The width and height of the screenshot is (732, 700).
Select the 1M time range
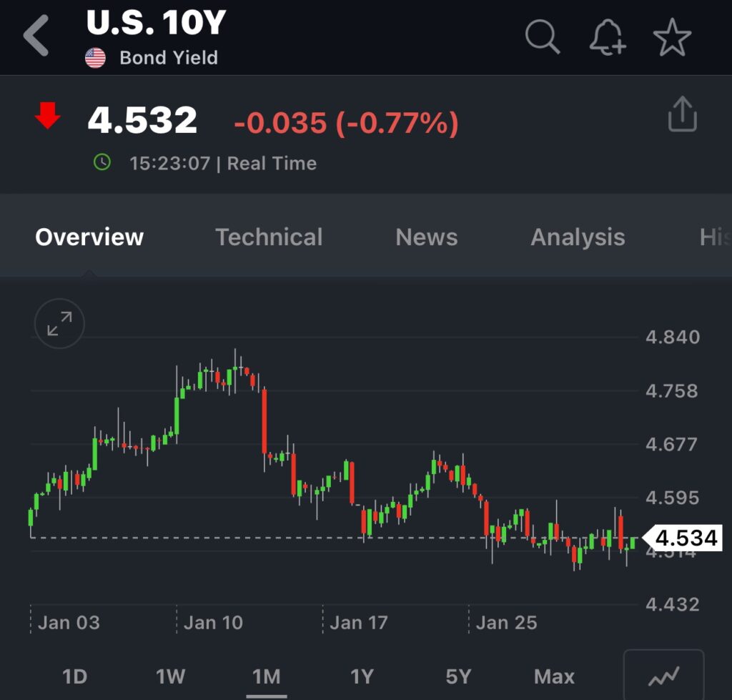pyautogui.click(x=267, y=676)
